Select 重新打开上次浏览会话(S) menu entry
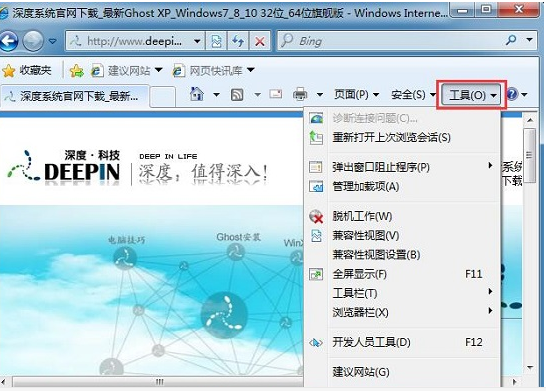 coord(402,138)
